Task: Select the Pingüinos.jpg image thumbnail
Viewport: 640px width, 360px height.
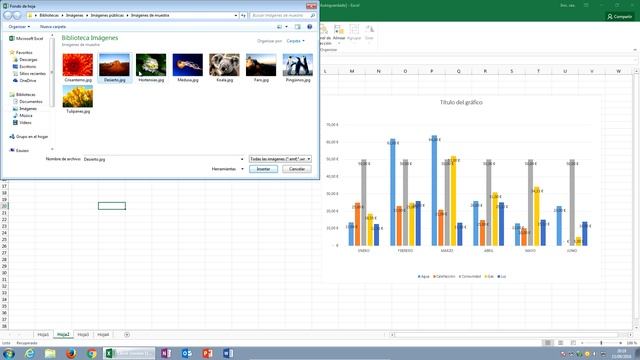Action: [298, 65]
